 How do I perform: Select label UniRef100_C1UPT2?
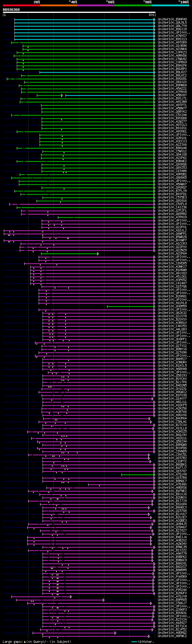point(172,461)
